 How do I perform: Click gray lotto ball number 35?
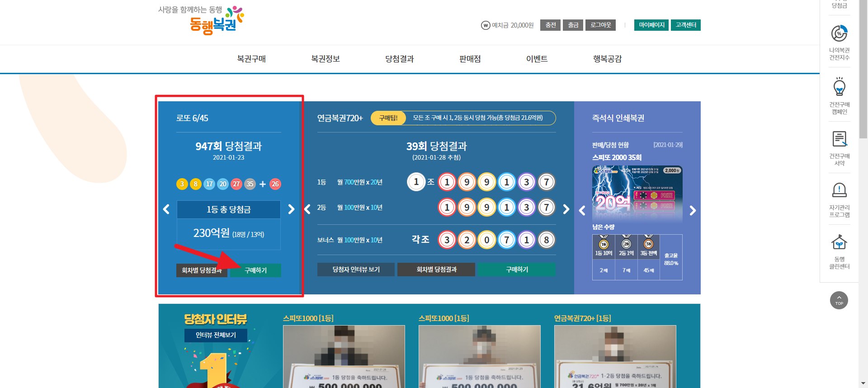[250, 184]
